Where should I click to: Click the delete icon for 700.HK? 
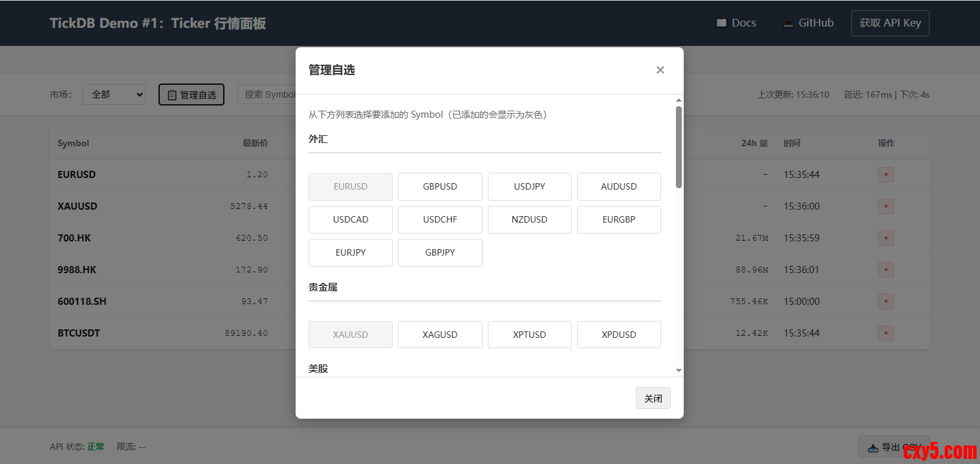[x=886, y=238]
